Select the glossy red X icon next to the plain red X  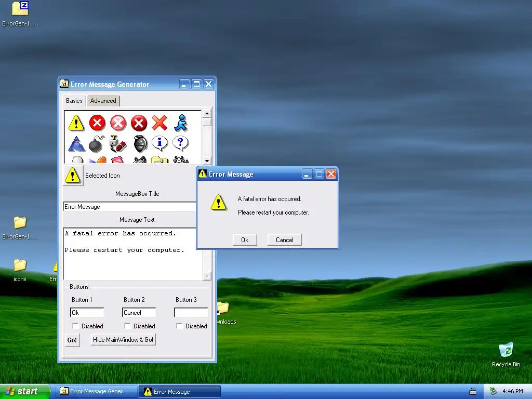(139, 123)
